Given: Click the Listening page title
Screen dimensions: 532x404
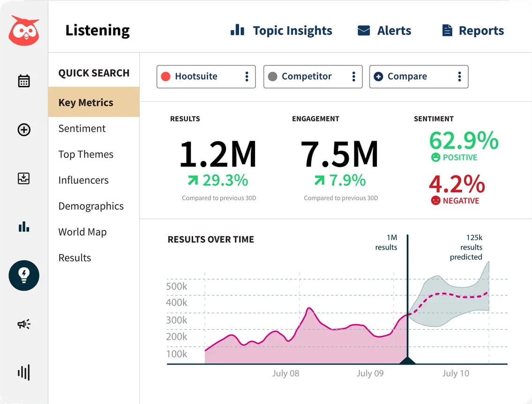Looking at the screenshot, I should (x=97, y=30).
